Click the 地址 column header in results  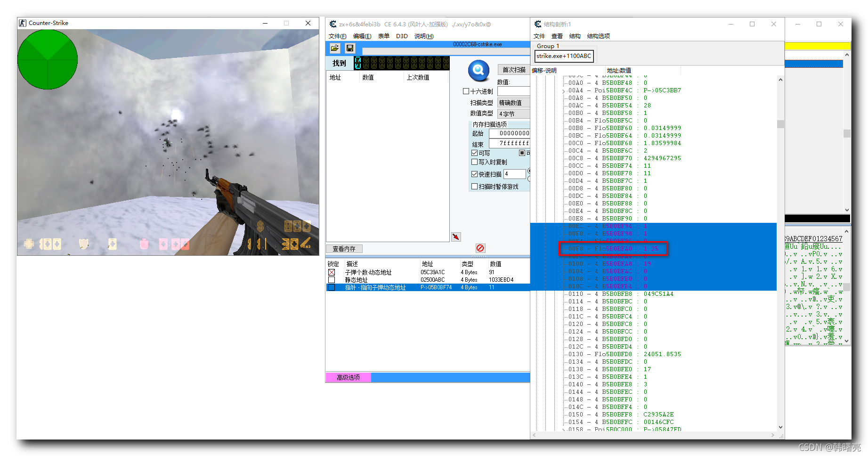click(x=343, y=77)
